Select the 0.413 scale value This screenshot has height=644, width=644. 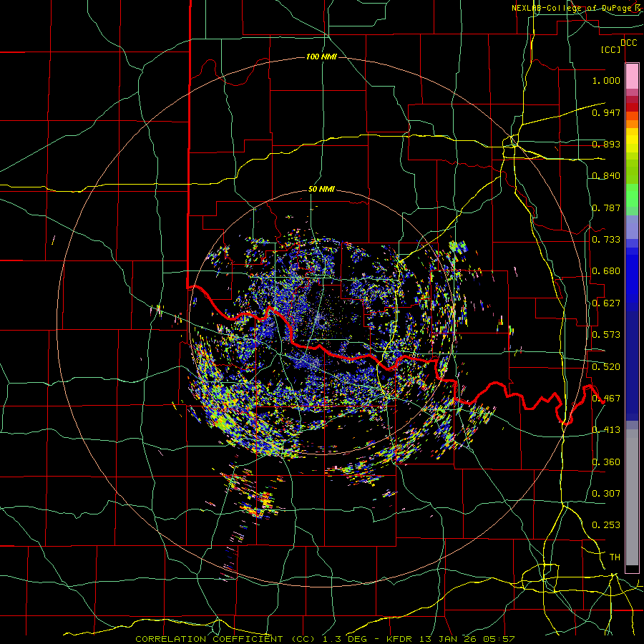click(x=606, y=430)
